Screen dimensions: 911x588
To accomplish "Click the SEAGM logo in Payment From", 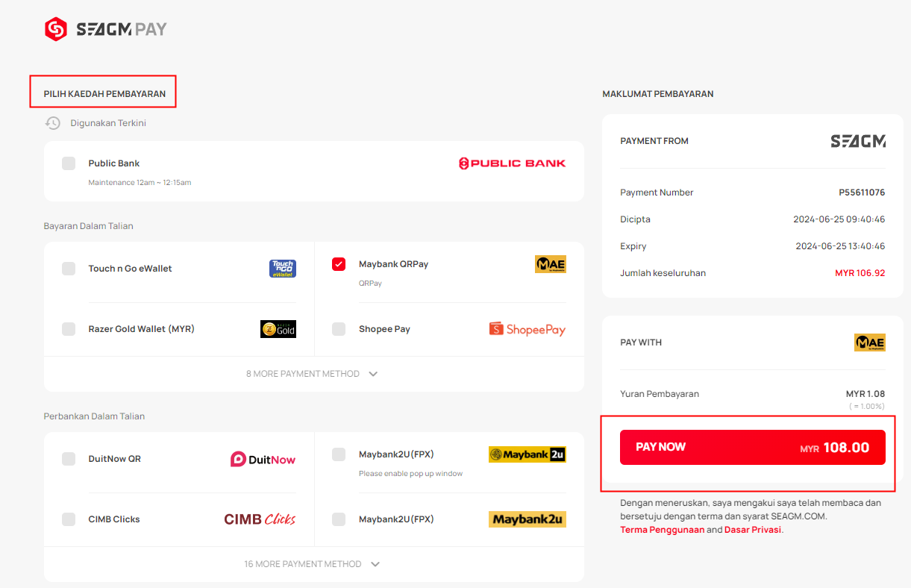I will click(858, 141).
